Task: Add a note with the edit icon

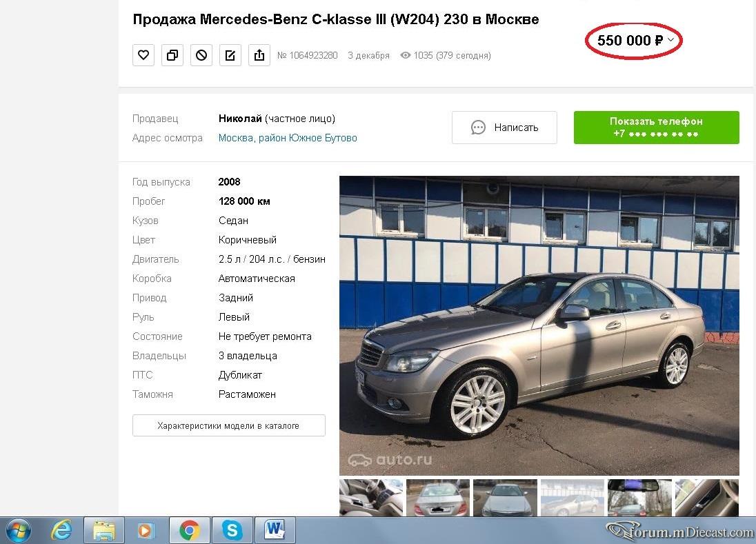Action: coord(230,55)
